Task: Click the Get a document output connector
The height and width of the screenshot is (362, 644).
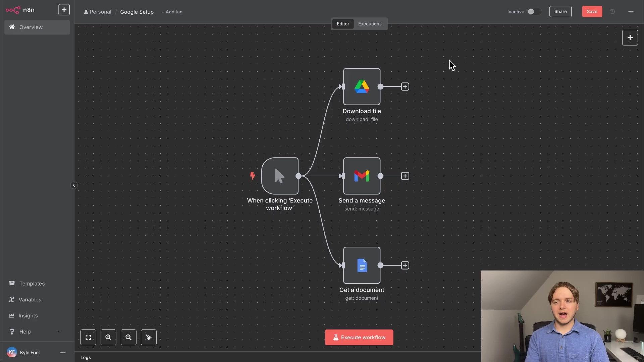Action: 380,265
